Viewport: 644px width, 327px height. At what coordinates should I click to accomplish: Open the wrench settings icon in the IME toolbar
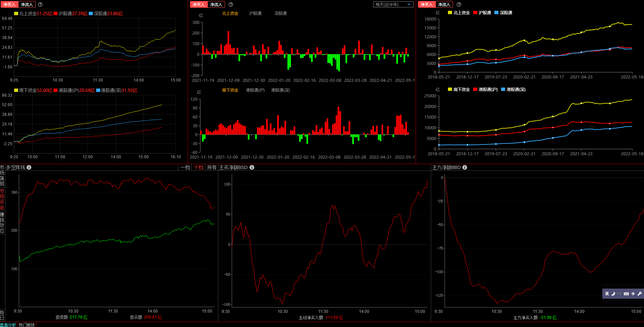click(x=639, y=294)
